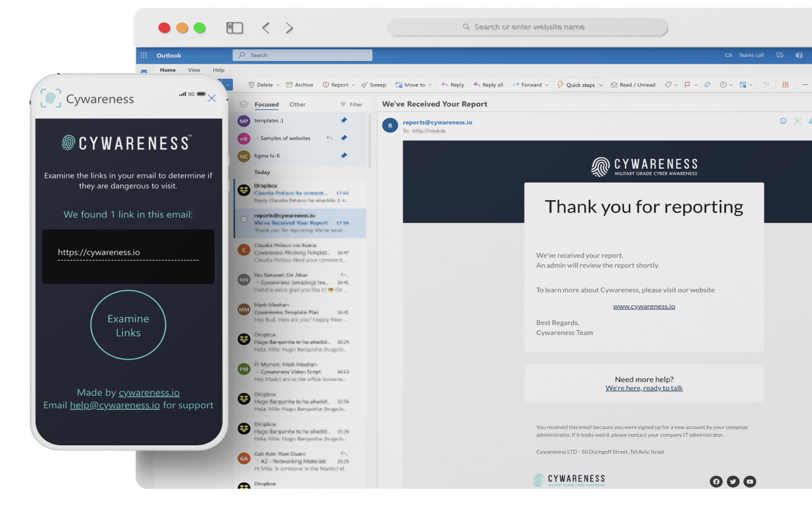Select the checkbox on reports@cywareness email
The width and height of the screenshot is (812, 527).
coord(243,219)
